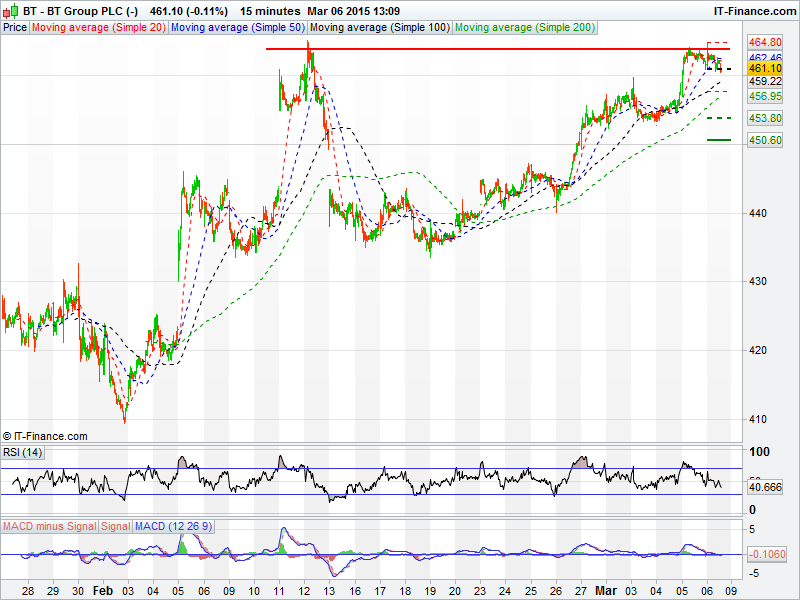
Task: Click the Feb month label on time axis
Action: (x=102, y=591)
